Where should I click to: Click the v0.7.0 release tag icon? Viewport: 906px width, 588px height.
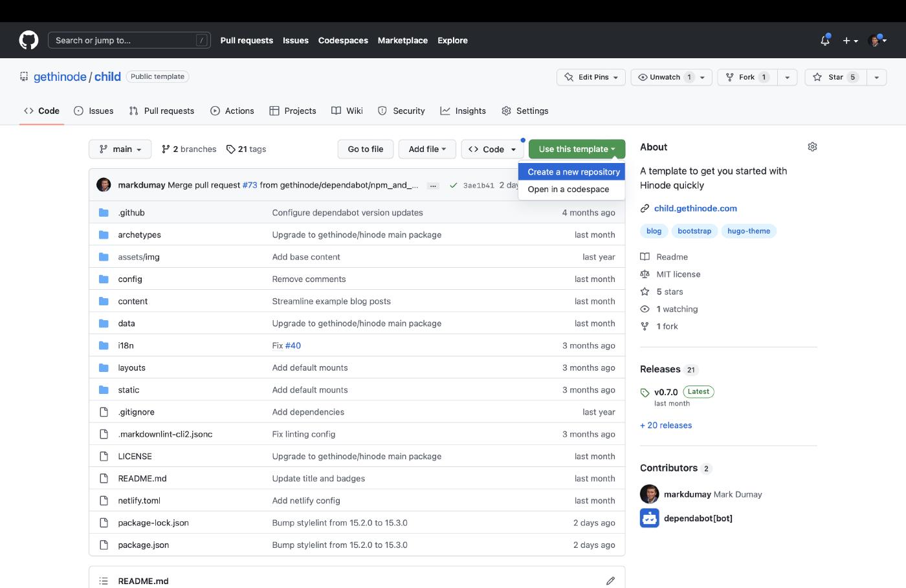click(x=645, y=393)
